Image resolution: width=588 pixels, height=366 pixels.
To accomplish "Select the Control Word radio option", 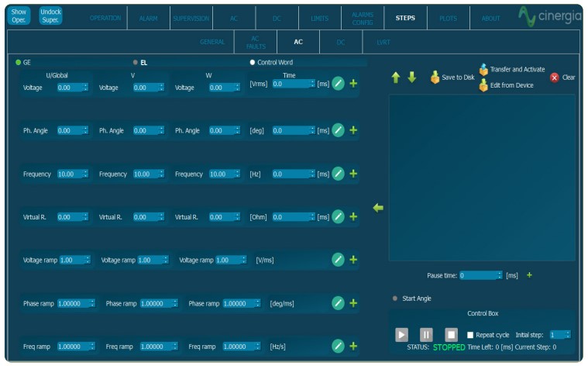I will (252, 62).
